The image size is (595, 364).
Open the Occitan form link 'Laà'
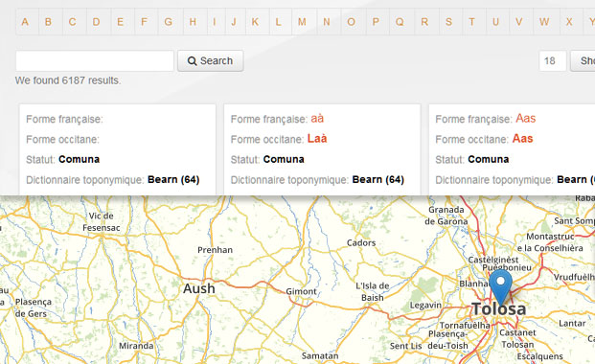(x=317, y=139)
